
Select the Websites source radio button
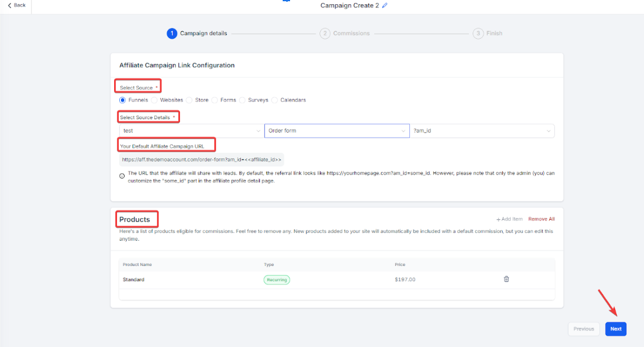(x=154, y=100)
